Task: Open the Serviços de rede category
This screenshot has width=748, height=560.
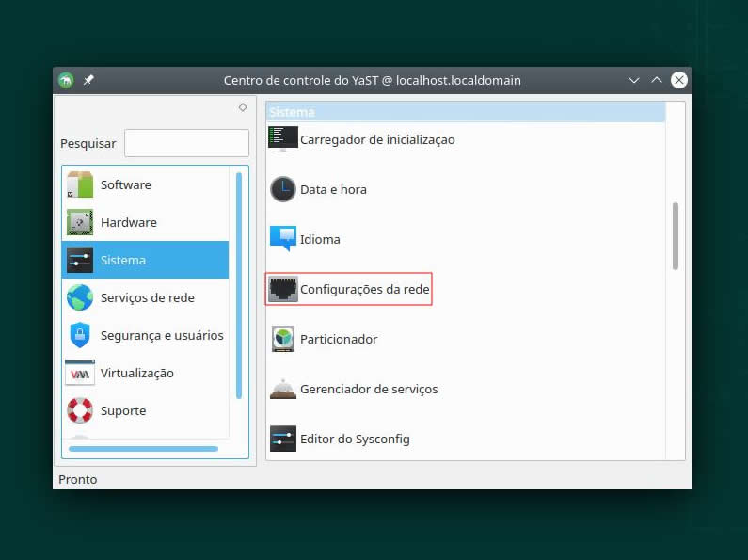Action: point(147,297)
